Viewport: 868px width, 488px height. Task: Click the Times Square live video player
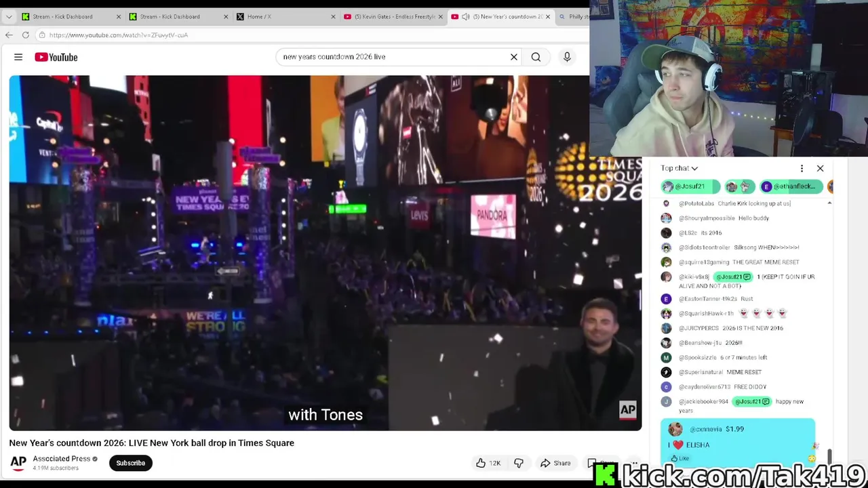(325, 253)
